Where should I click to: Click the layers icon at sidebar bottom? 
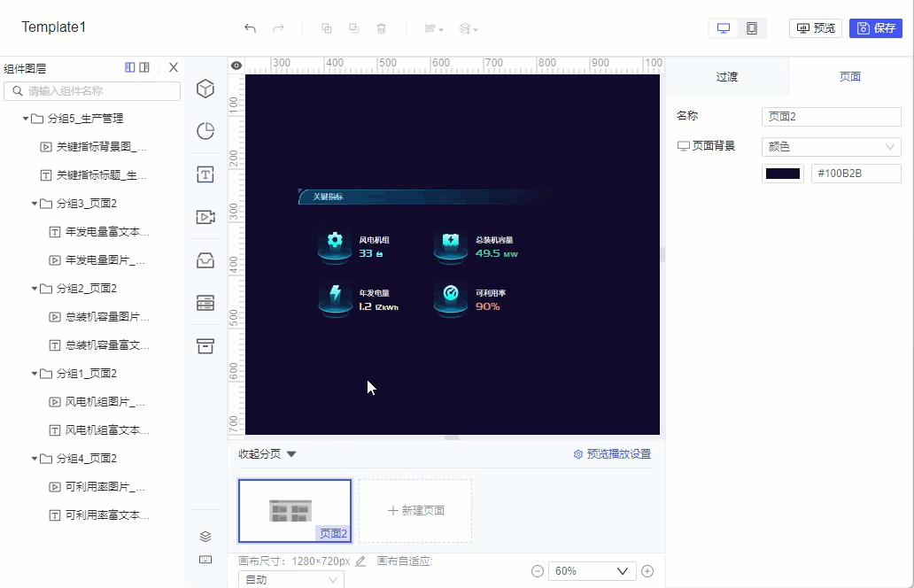(x=205, y=536)
